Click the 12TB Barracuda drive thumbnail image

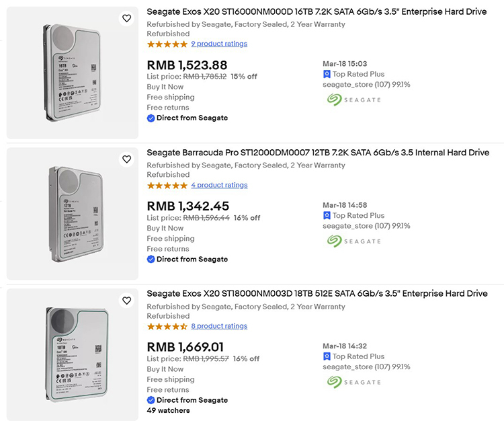(x=73, y=214)
